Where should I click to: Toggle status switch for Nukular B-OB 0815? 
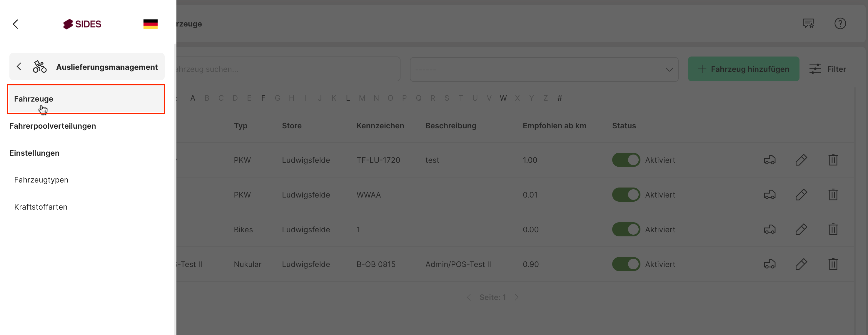(626, 264)
